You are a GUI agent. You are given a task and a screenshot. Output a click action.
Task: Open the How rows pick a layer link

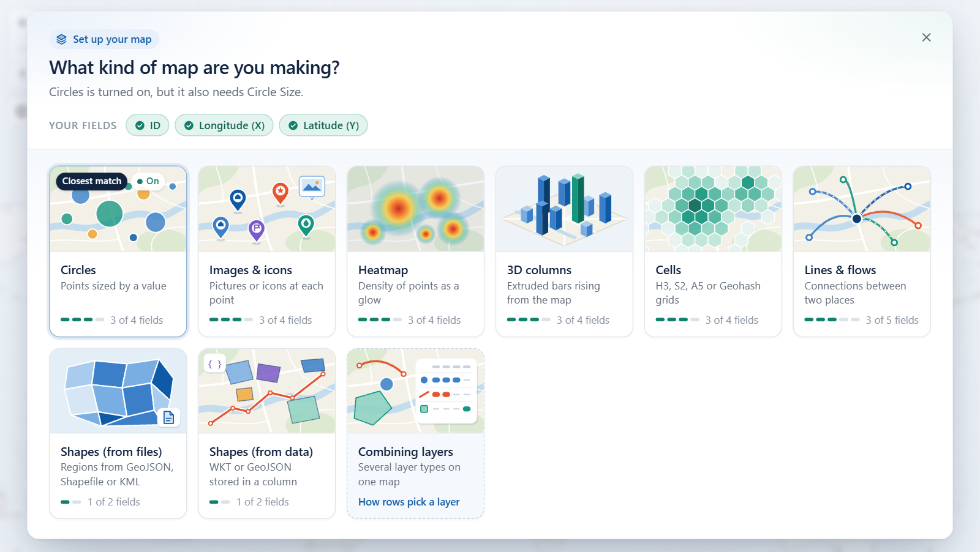[x=409, y=502]
